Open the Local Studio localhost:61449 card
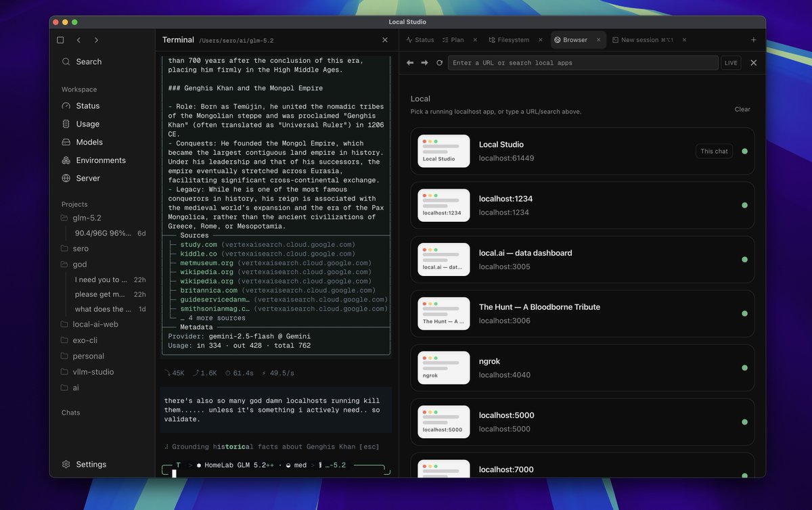812x510 pixels. point(583,152)
